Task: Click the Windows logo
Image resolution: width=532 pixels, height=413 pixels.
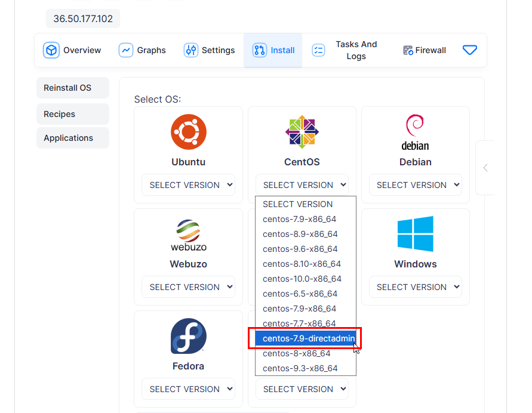Action: click(x=416, y=234)
